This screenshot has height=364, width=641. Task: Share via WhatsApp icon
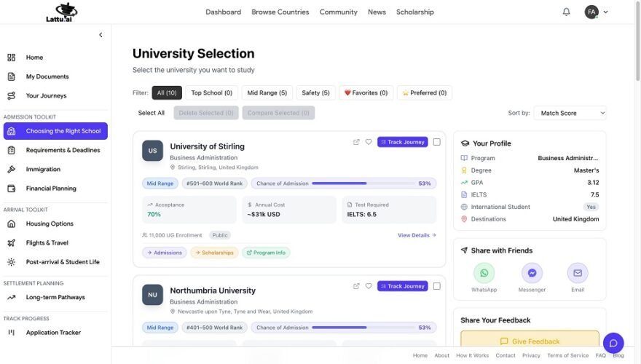[484, 273]
